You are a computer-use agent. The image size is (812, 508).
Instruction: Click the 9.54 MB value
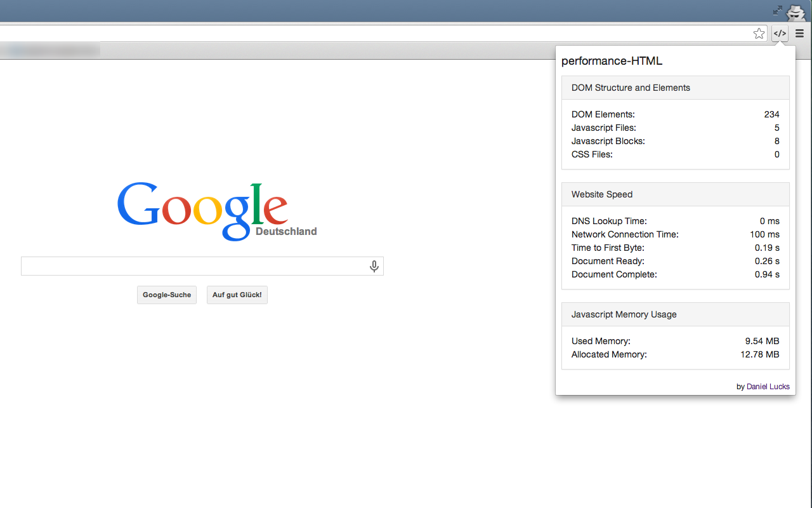point(762,341)
